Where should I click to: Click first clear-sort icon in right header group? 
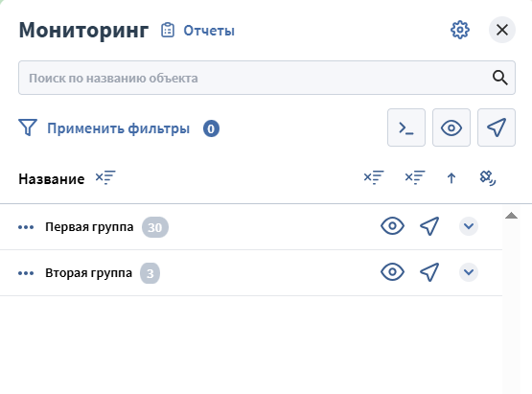374,177
